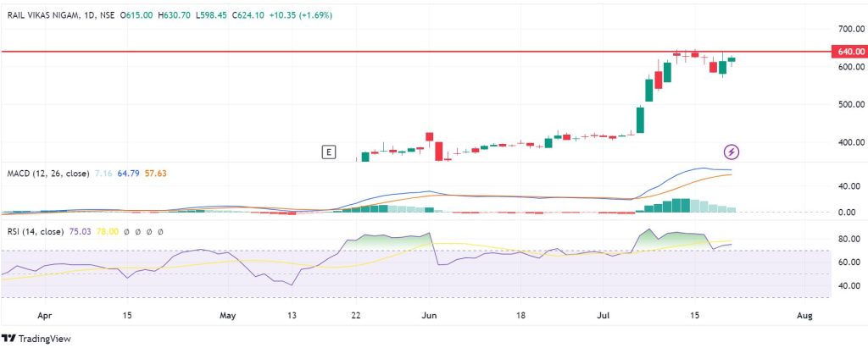The height and width of the screenshot is (348, 868).
Task: Click the +10.35 (+1.69%) change value
Action: (x=301, y=16)
